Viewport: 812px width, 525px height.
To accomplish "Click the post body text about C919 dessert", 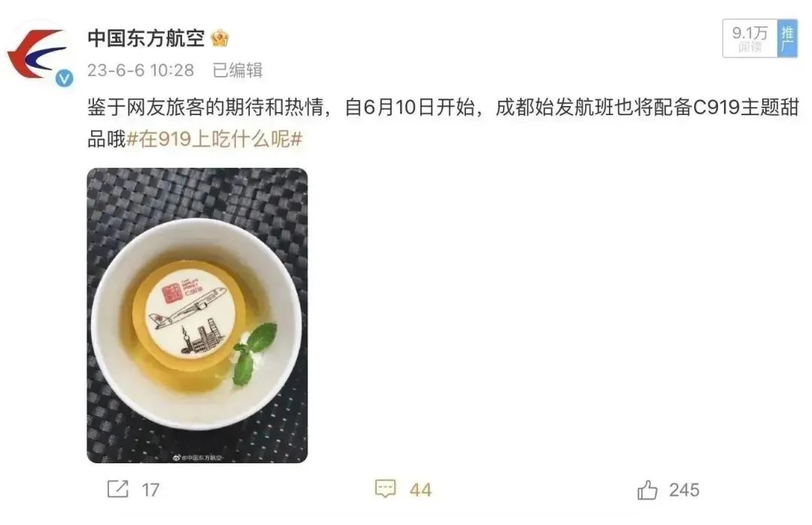I will tap(443, 123).
